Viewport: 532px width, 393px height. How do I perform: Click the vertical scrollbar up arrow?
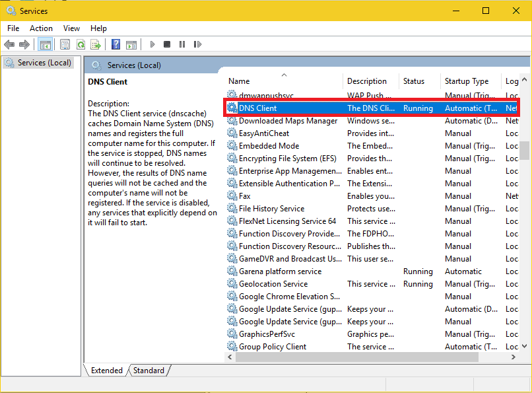point(524,79)
